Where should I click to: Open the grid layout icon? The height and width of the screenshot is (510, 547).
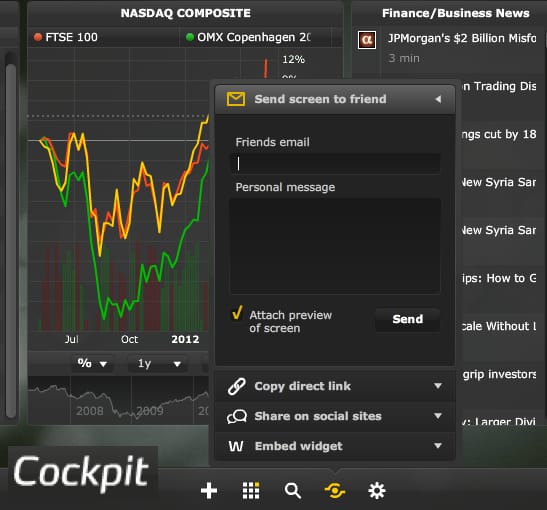click(x=251, y=491)
